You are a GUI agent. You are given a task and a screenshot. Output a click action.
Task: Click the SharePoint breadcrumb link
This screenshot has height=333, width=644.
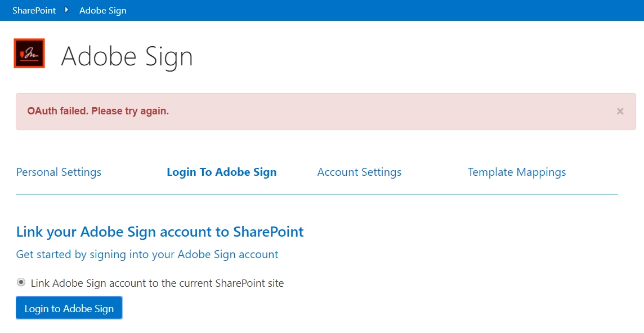(34, 10)
